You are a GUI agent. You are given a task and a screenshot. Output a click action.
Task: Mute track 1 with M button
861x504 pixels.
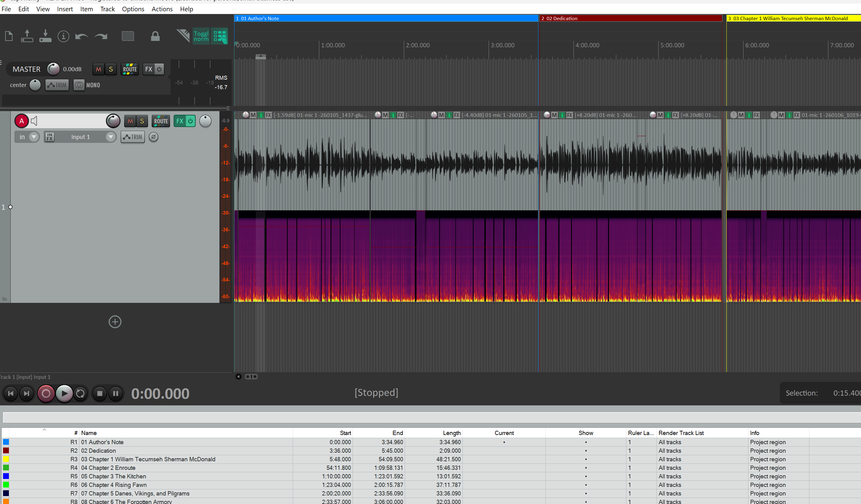[130, 121]
